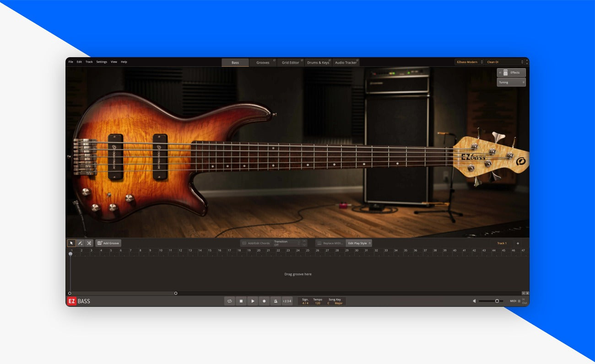595x364 pixels.
Task: Open the File menu
Action: pyautogui.click(x=70, y=62)
